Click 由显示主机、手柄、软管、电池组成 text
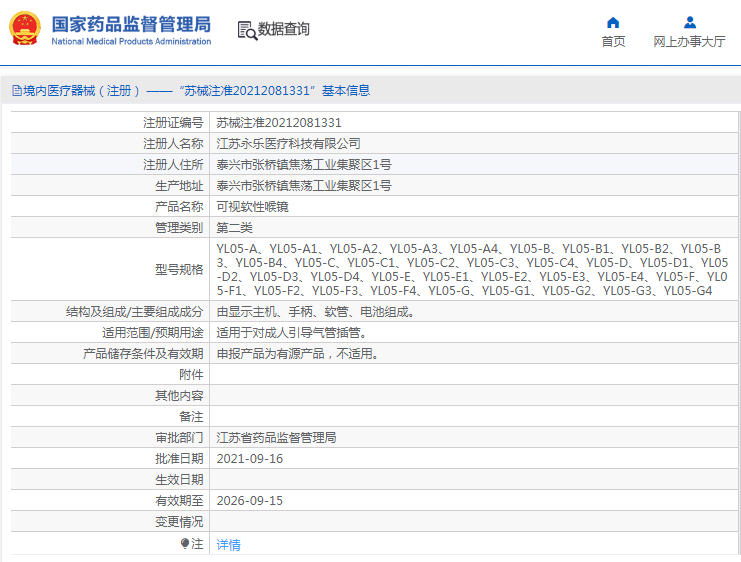 [x=315, y=312]
